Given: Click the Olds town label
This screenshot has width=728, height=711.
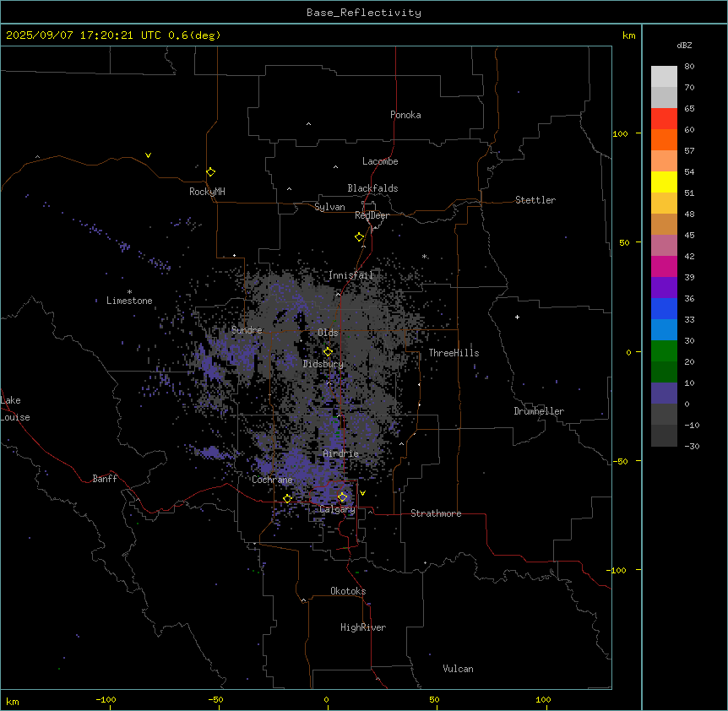Looking at the screenshot, I should pyautogui.click(x=328, y=333).
